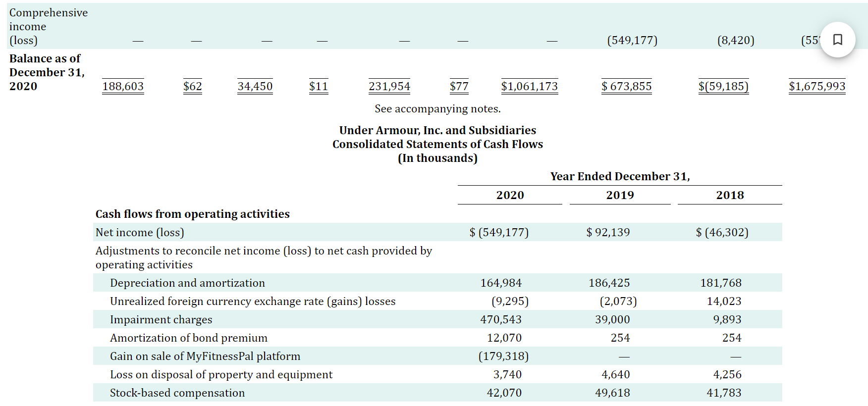Click impairment value 470,543
868x406 pixels.
[x=501, y=319]
